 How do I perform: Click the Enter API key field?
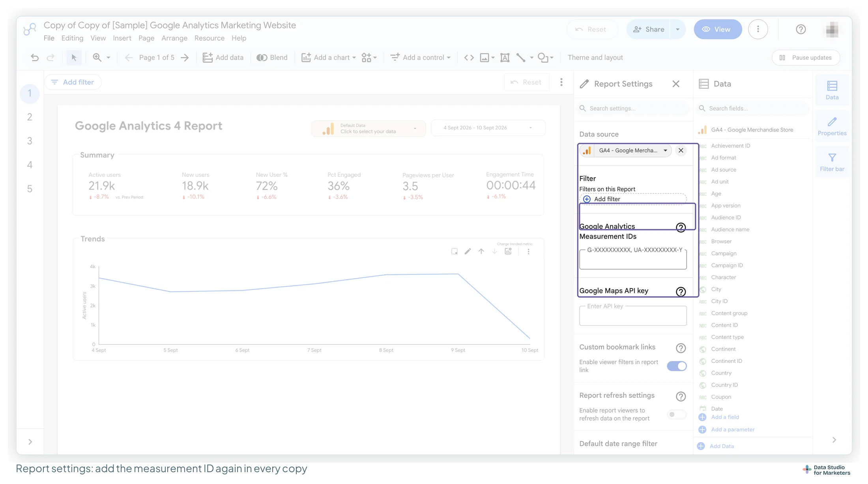tap(633, 315)
